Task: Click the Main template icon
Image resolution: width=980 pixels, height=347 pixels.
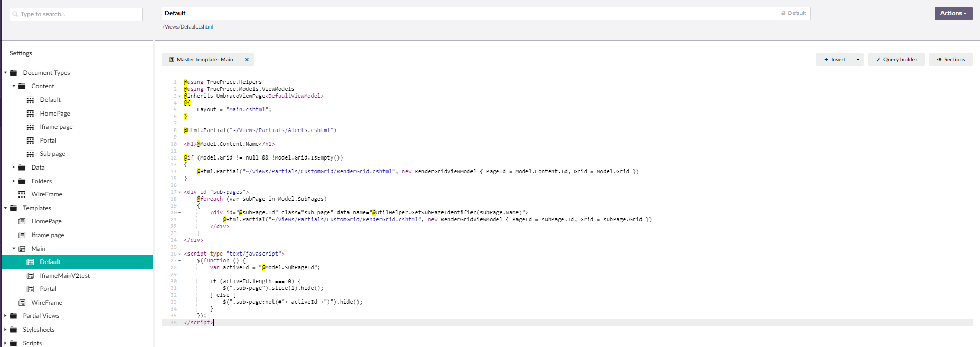Action: 22,249
